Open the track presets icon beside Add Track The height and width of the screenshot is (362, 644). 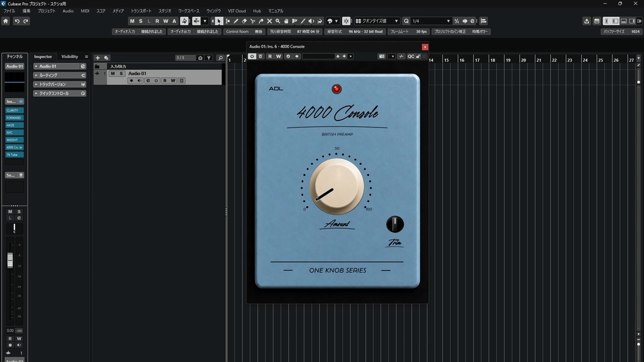[106, 58]
